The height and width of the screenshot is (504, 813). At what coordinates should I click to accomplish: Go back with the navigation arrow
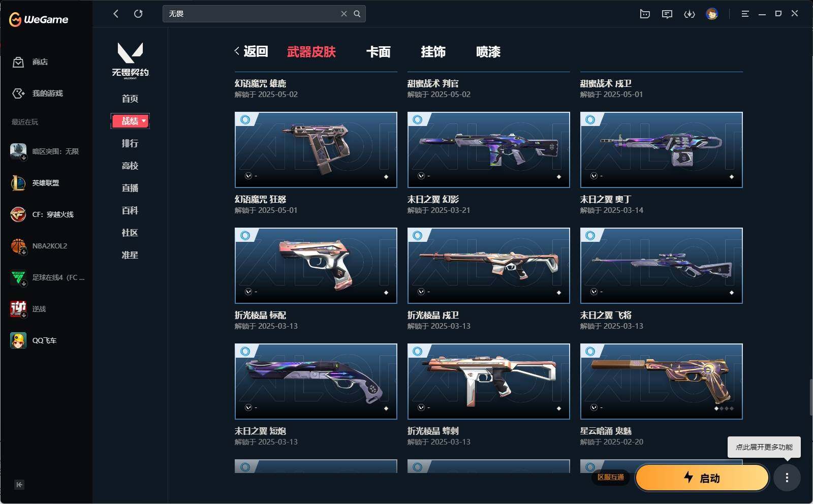(116, 14)
